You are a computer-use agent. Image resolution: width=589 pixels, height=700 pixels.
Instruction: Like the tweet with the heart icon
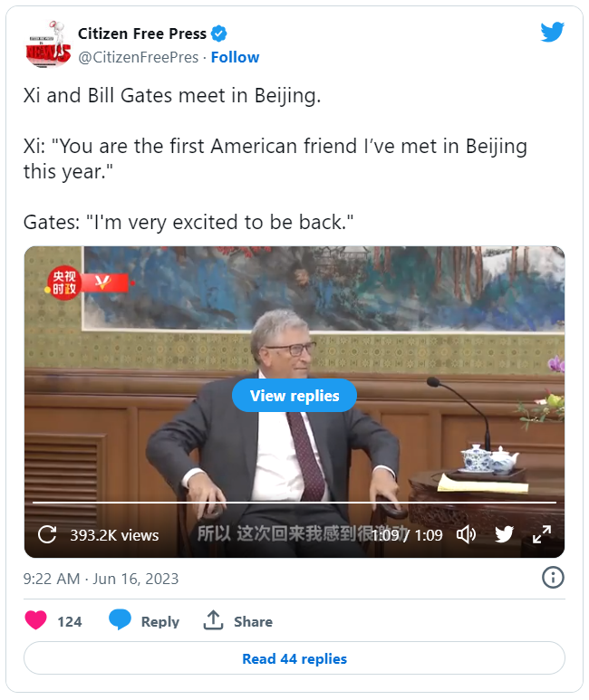pos(35,620)
